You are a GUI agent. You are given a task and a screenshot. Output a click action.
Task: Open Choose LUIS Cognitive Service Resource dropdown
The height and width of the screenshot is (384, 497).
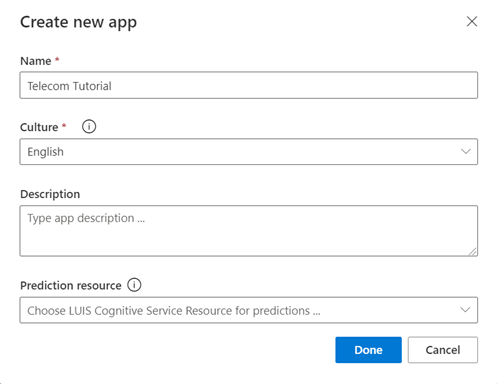249,310
